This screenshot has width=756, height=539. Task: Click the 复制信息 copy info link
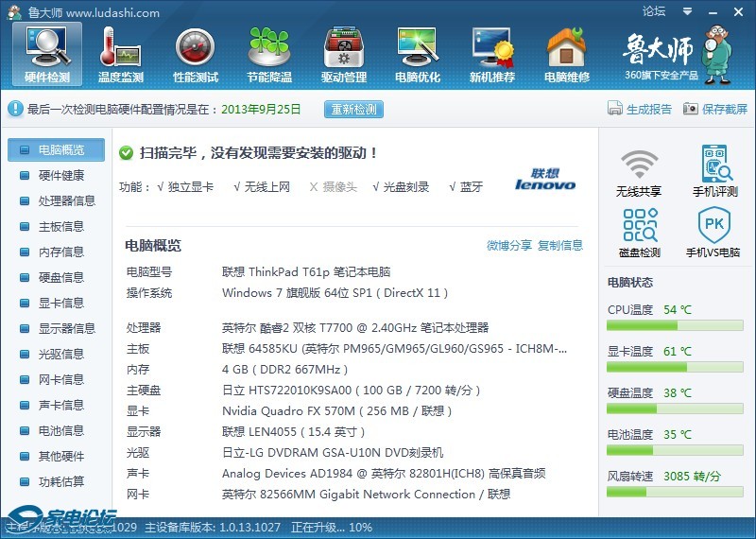coord(560,245)
